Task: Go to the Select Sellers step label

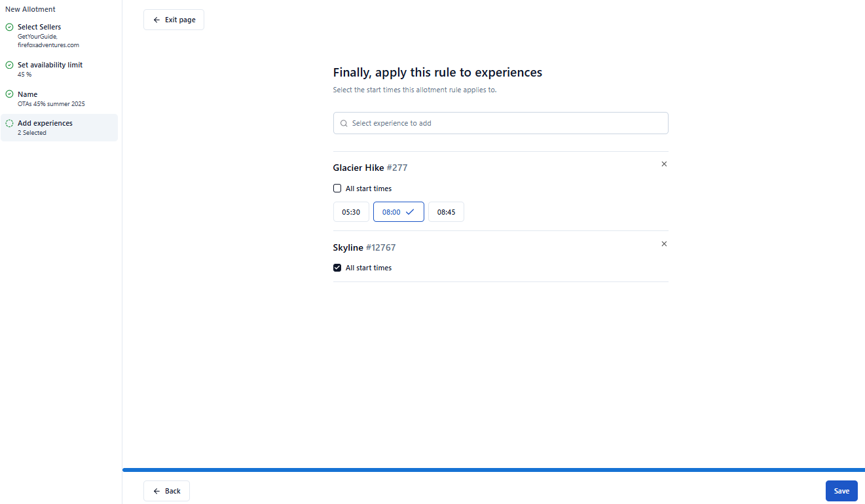Action: point(39,27)
